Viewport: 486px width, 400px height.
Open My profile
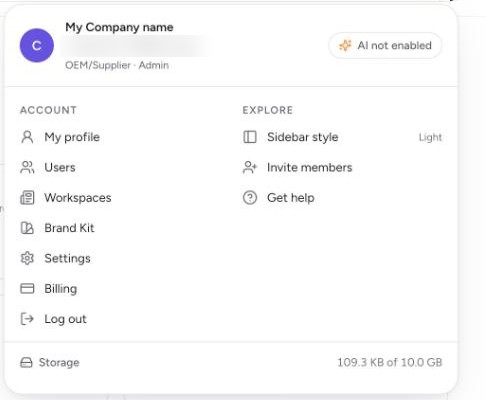[x=72, y=137]
